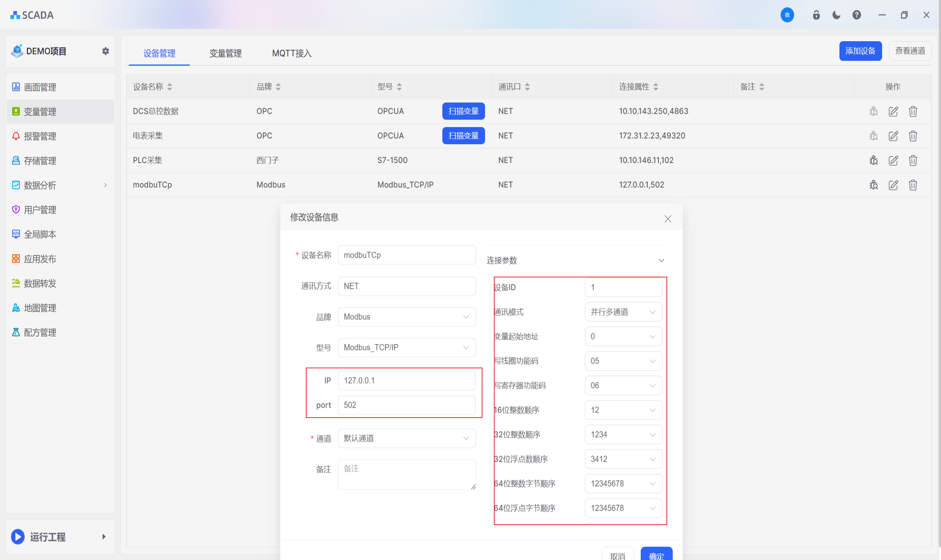Click the lock icon in title bar
The width and height of the screenshot is (941, 560).
click(816, 15)
